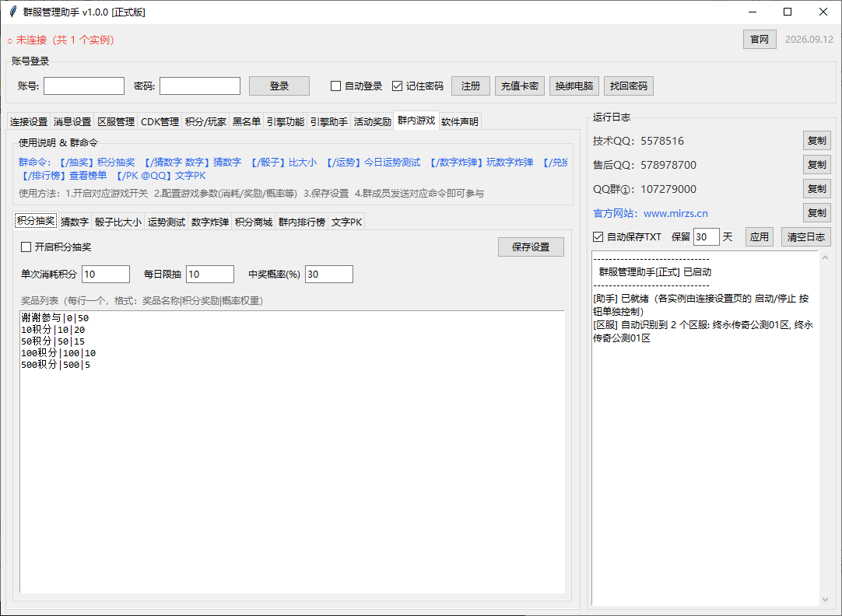Click the 清空日志 button
The image size is (842, 616).
pyautogui.click(x=806, y=236)
